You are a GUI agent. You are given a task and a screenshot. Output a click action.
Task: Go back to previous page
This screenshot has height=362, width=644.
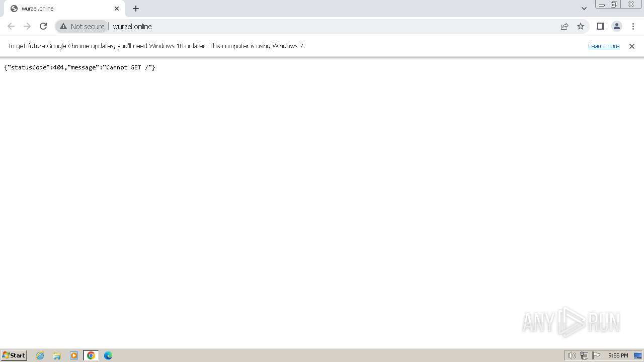click(x=11, y=26)
